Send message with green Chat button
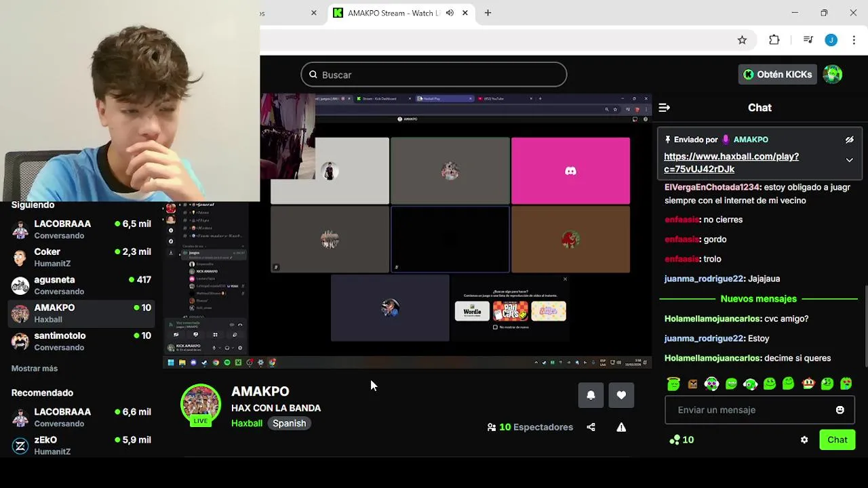This screenshot has width=868, height=488. pos(837,440)
